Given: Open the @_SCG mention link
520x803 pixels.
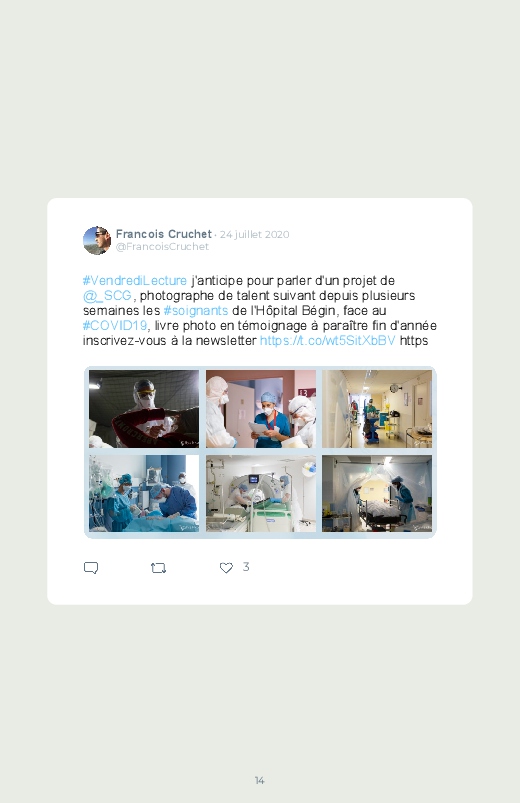Looking at the screenshot, I should (x=107, y=295).
